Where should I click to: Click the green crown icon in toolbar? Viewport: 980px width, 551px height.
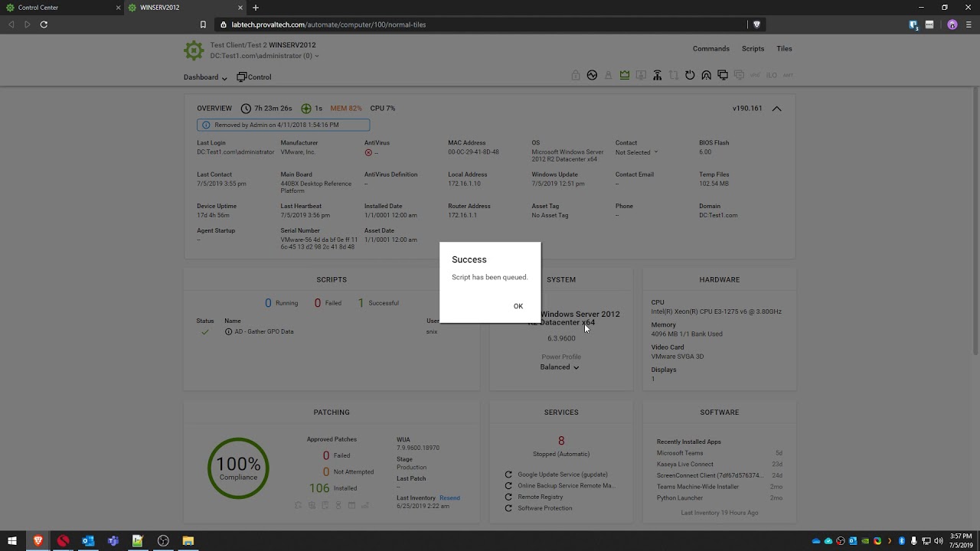tap(625, 75)
